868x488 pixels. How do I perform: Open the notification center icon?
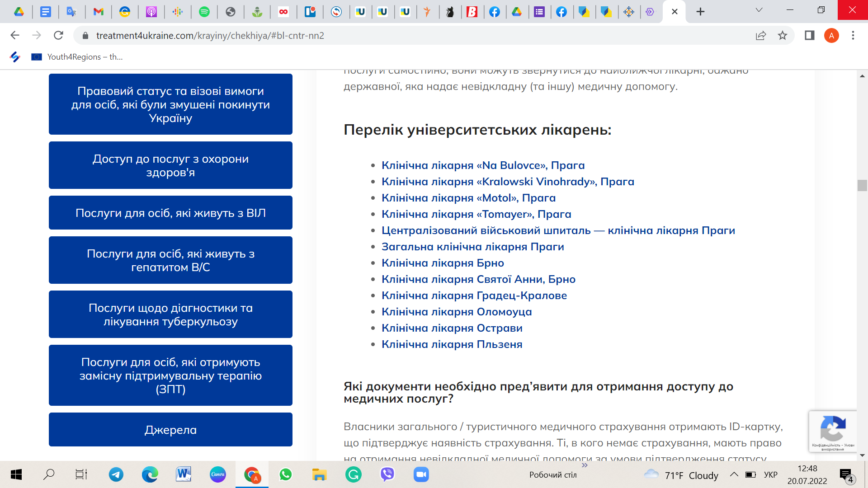point(846,475)
